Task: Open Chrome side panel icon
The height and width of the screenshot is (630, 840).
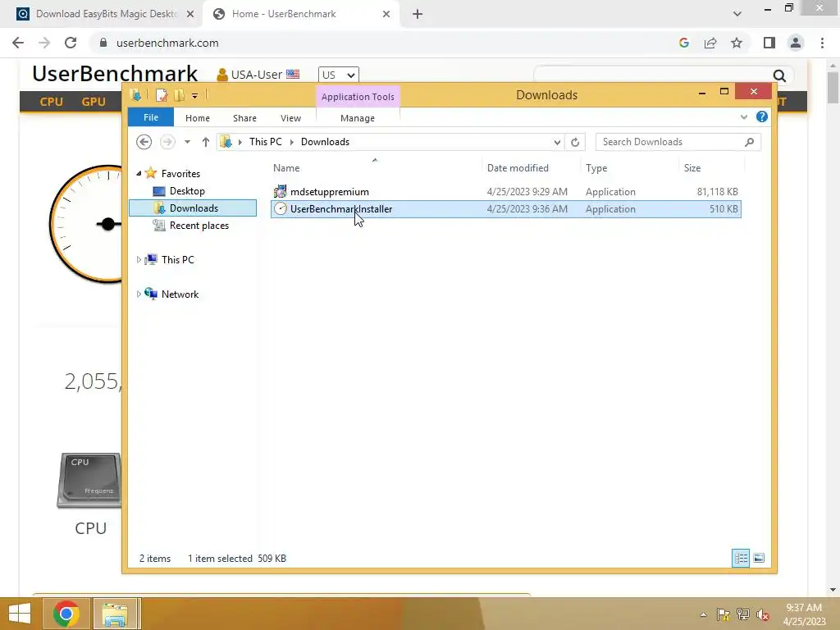Action: pyautogui.click(x=769, y=43)
